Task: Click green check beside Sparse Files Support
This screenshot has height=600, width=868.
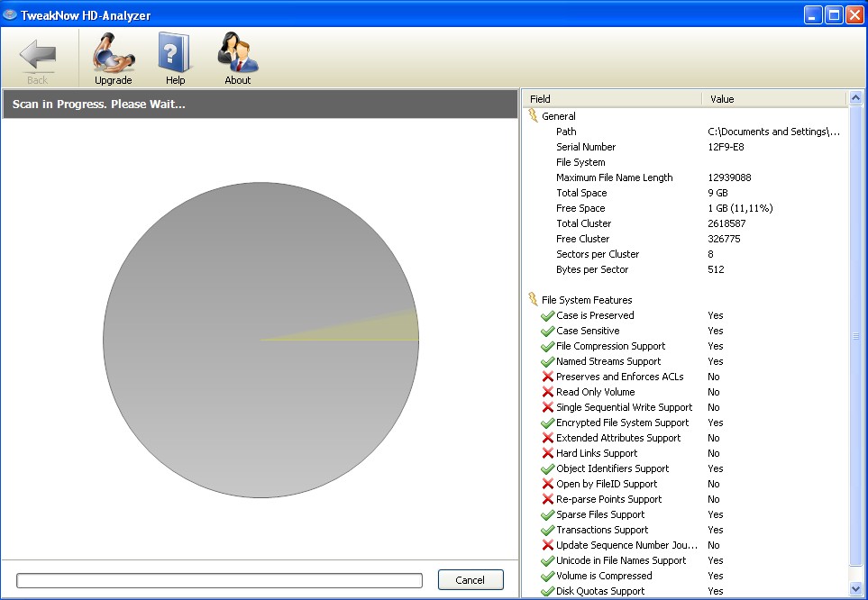Action: click(x=547, y=514)
